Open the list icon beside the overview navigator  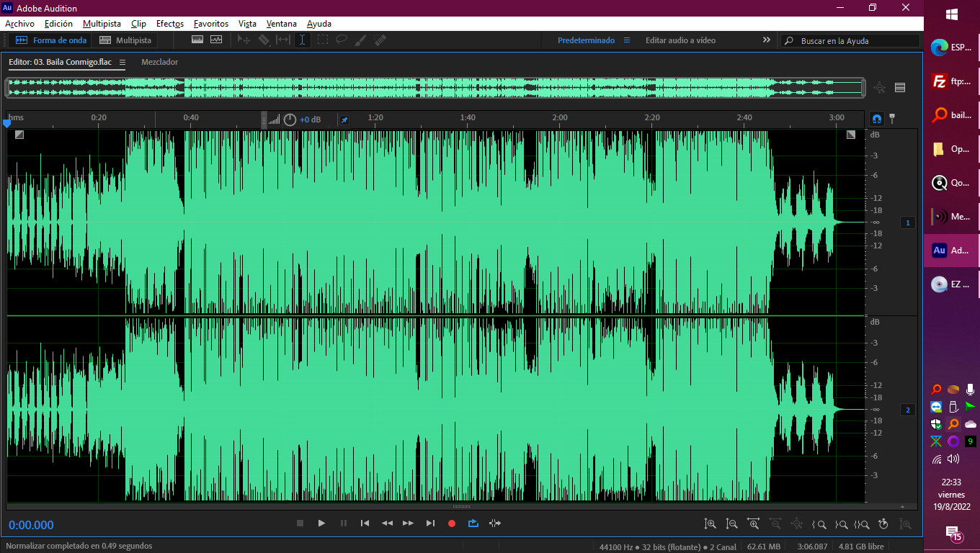pyautogui.click(x=900, y=88)
